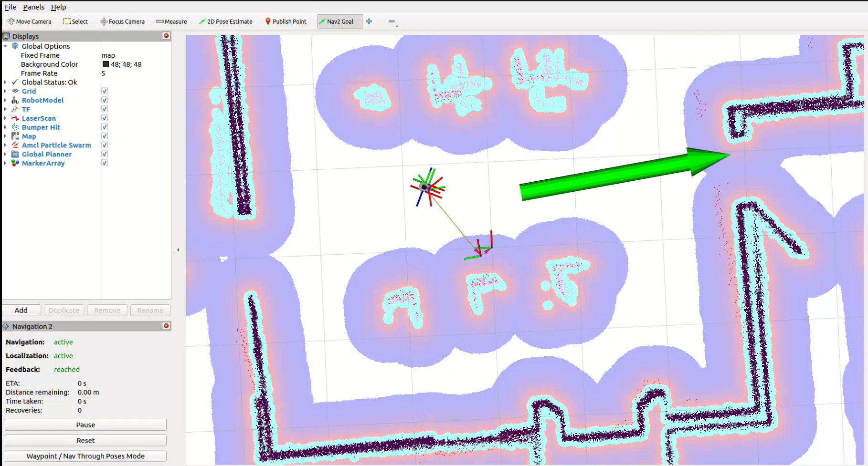The height and width of the screenshot is (466, 868).
Task: Select the Move Camera tool
Action: click(x=30, y=21)
